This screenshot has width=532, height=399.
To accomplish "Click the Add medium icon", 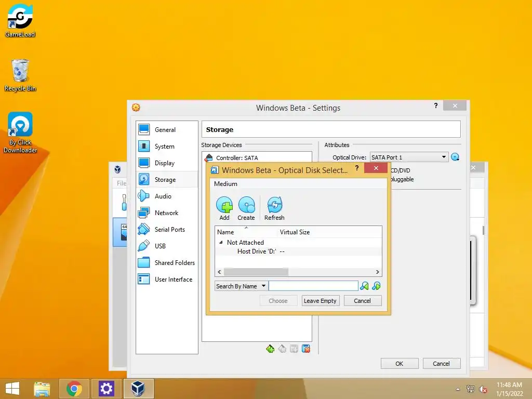I will point(224,208).
